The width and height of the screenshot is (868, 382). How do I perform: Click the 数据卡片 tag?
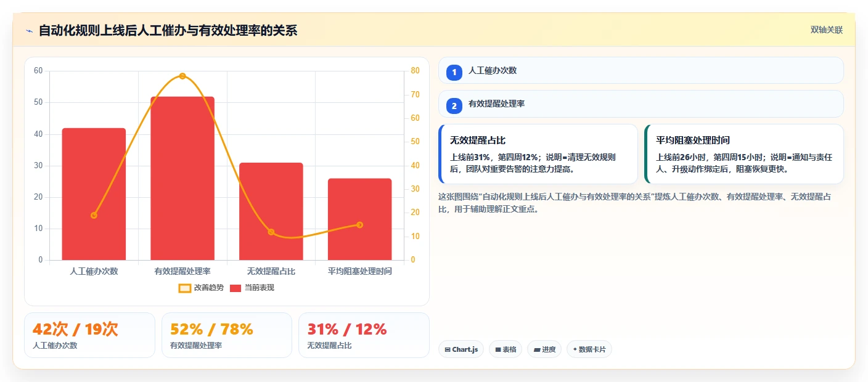pos(589,349)
